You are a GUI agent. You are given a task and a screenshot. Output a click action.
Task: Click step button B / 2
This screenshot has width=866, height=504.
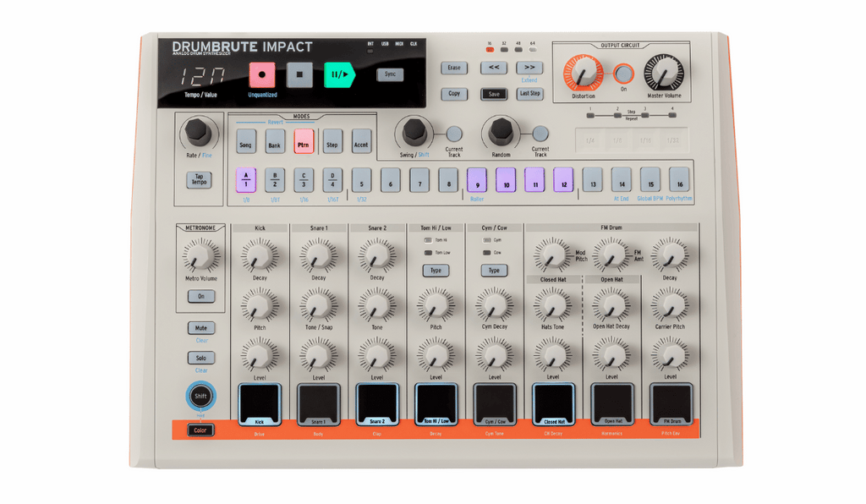tap(275, 180)
